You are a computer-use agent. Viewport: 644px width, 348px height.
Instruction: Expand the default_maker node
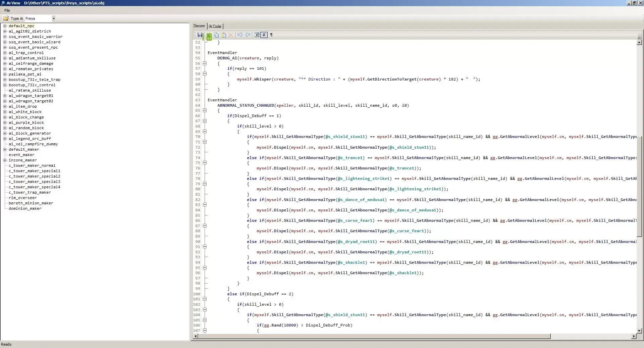pos(5,149)
